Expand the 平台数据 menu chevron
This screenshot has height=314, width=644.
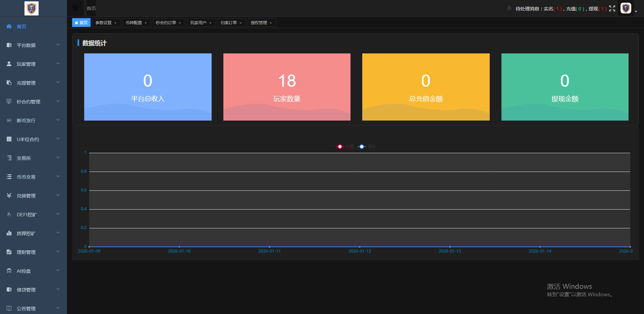(58, 45)
